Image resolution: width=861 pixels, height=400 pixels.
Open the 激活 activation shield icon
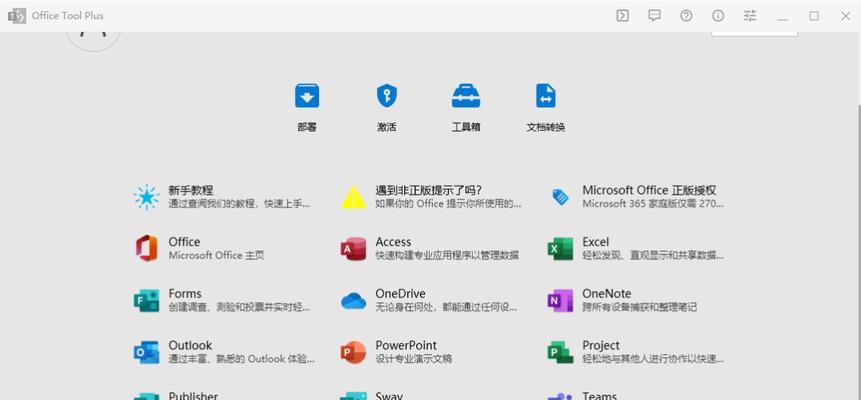(387, 96)
